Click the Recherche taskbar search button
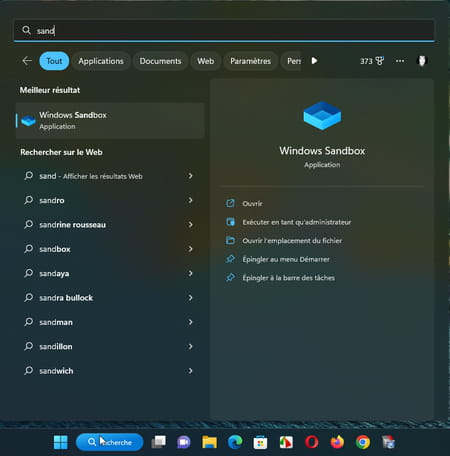This screenshot has height=456, width=450. click(x=110, y=442)
